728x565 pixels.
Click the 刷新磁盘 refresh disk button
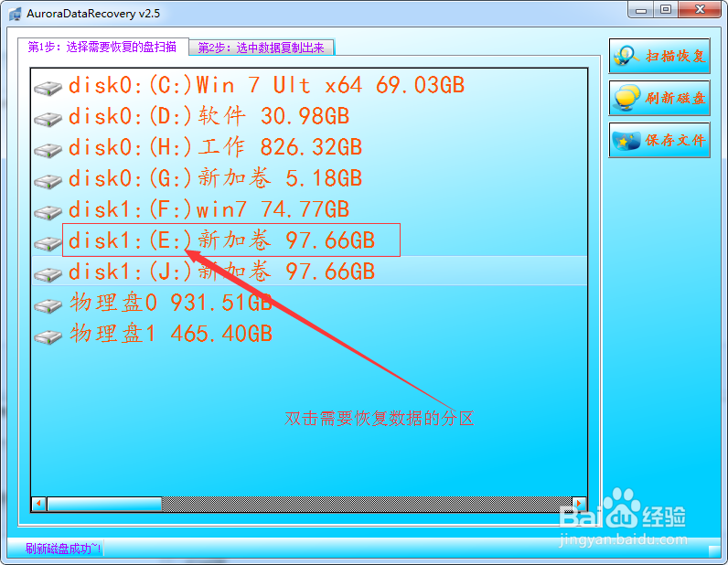[x=659, y=98]
